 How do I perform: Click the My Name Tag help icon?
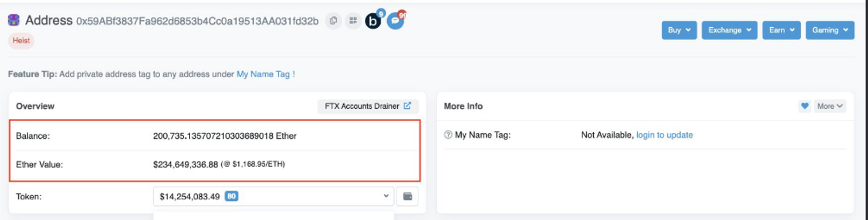[448, 135]
